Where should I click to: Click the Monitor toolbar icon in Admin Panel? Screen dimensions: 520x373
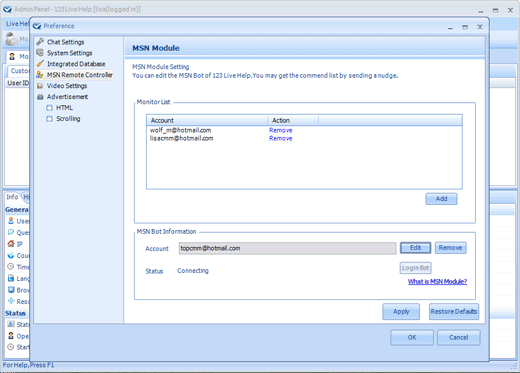[x=12, y=39]
